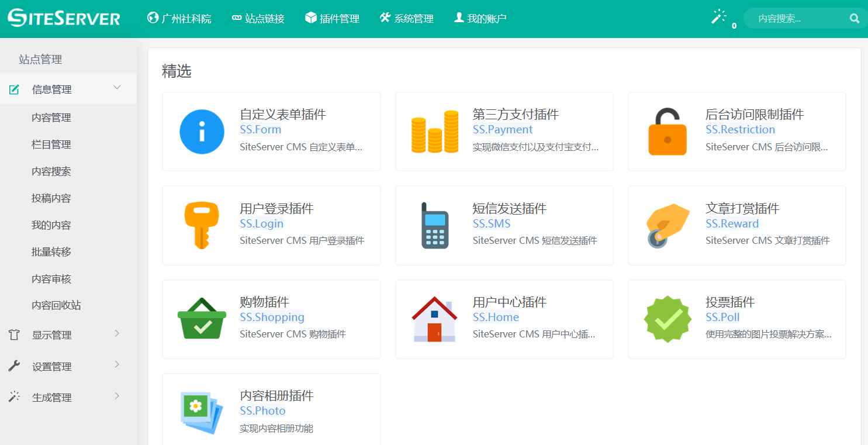The width and height of the screenshot is (868, 445).
Task: Open the SS.Reward link
Action: (732, 224)
